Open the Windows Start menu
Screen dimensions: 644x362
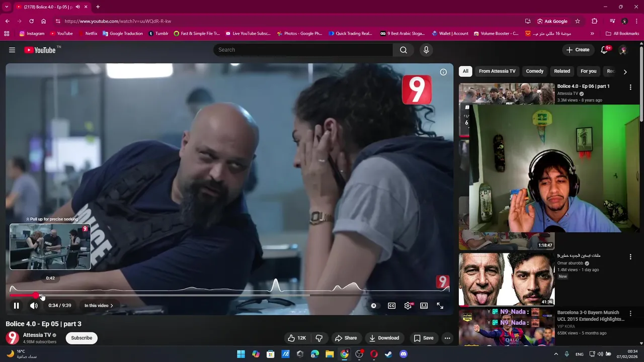(x=241, y=354)
